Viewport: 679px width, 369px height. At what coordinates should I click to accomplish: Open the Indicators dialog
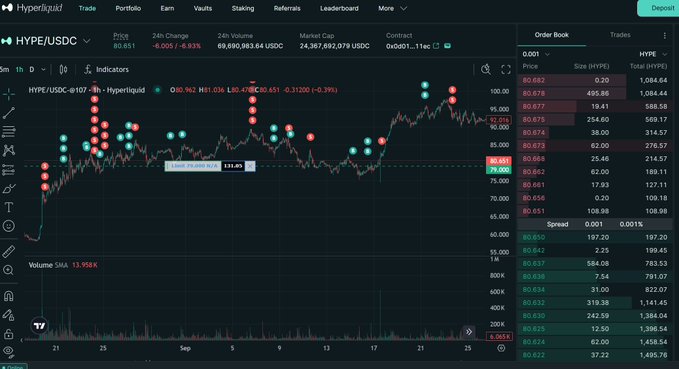click(x=106, y=69)
